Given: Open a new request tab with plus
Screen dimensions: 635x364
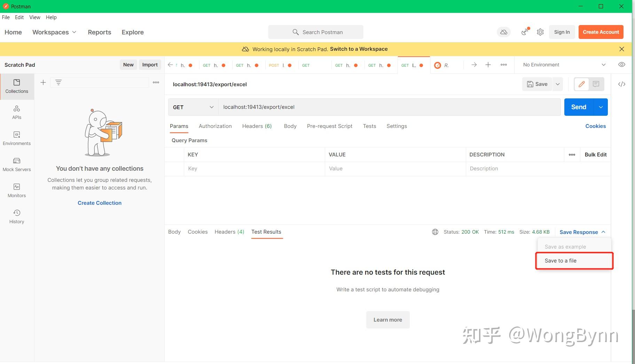Looking at the screenshot, I should click(488, 65).
